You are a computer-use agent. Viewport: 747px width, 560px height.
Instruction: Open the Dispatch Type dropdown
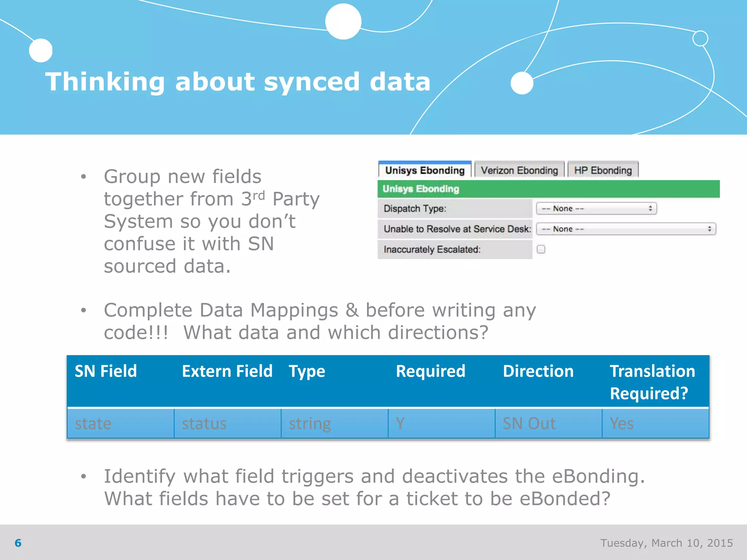click(596, 209)
